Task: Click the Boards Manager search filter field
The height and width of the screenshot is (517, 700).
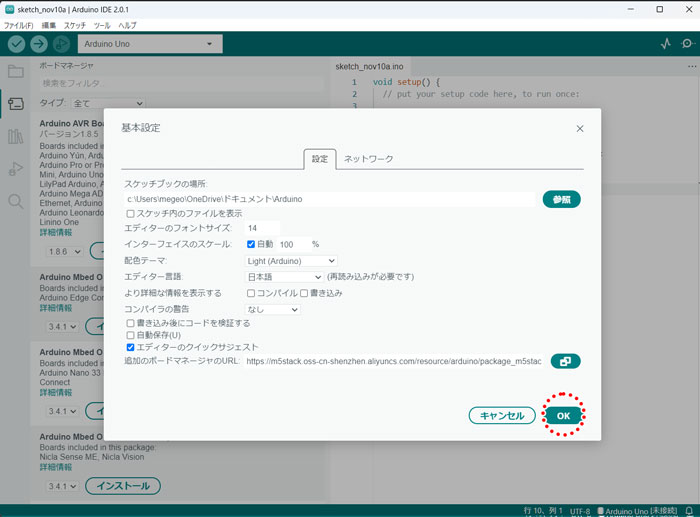Action: 181,83
